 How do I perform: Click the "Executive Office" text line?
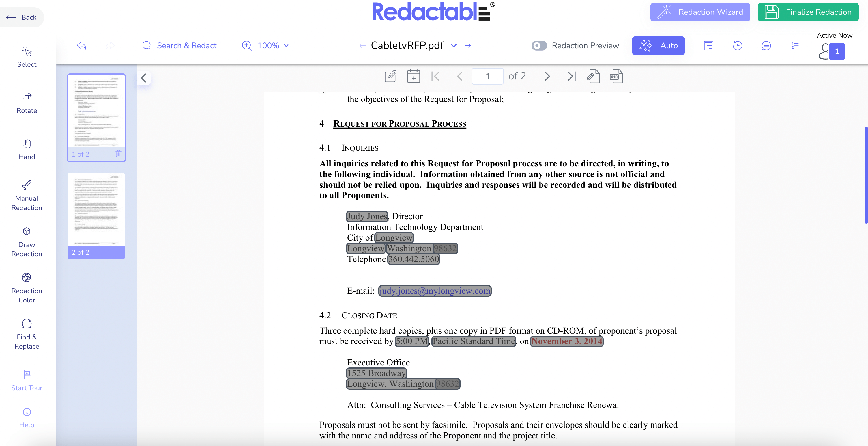378,362
